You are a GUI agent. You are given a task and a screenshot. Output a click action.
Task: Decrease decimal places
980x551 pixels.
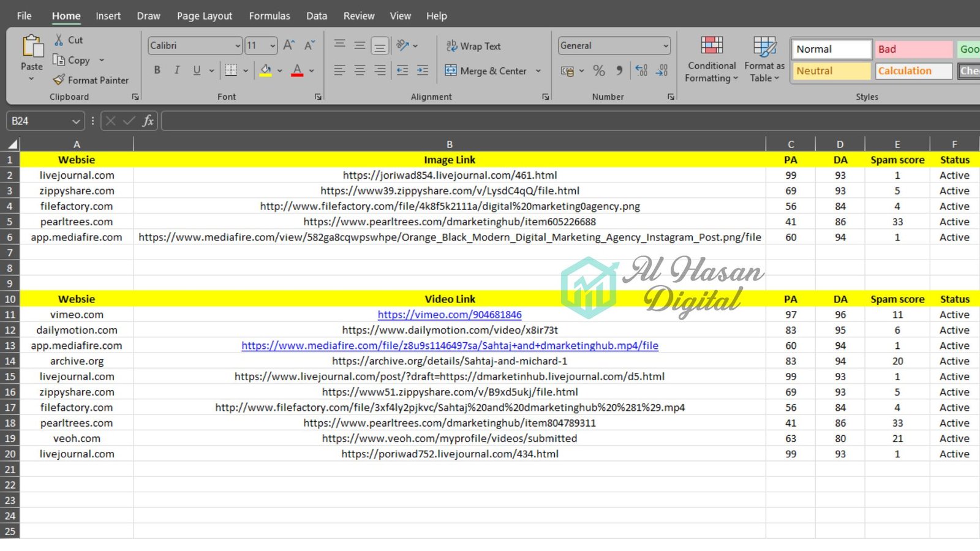(661, 71)
